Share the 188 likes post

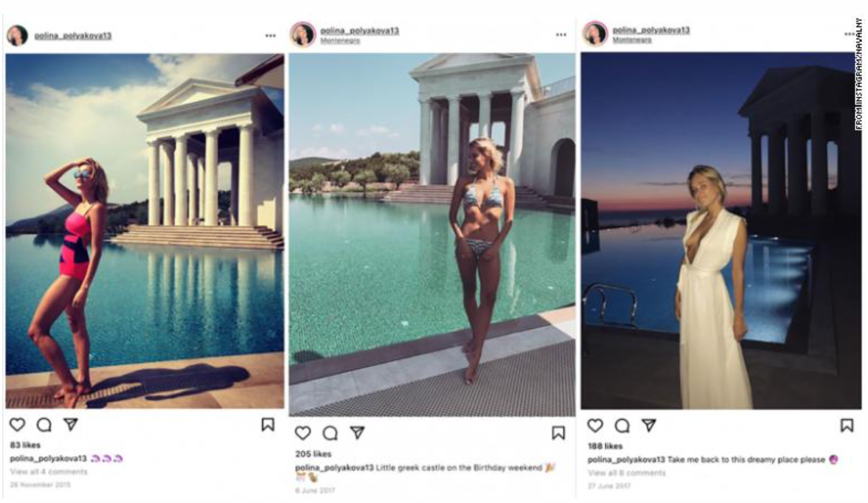point(649,425)
